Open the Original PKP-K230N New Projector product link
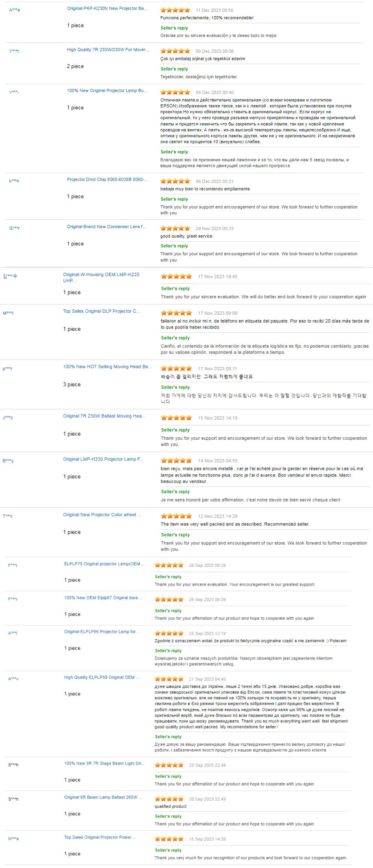This screenshot has height=868, width=373. (x=107, y=8)
